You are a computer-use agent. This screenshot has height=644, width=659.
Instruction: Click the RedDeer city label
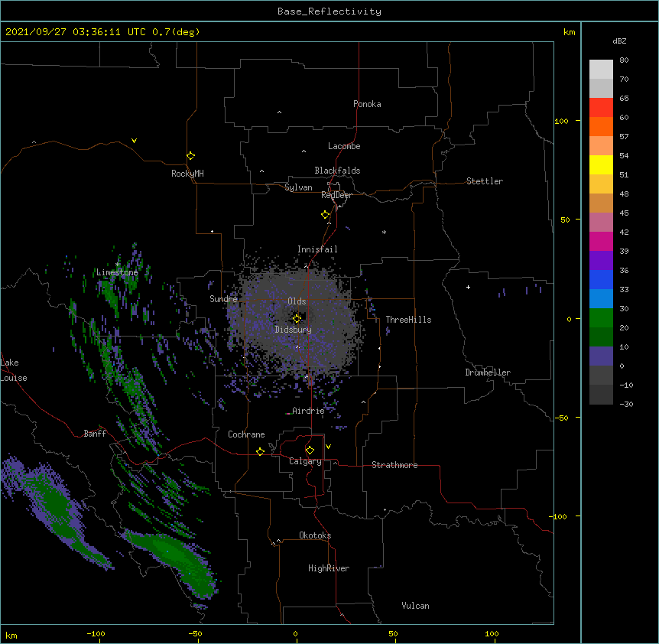(336, 195)
